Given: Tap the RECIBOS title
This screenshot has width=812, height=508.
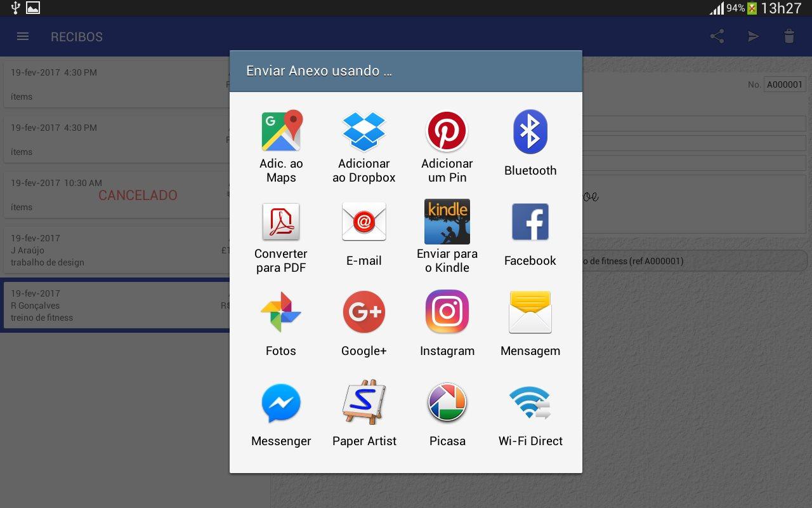Looking at the screenshot, I should point(77,37).
